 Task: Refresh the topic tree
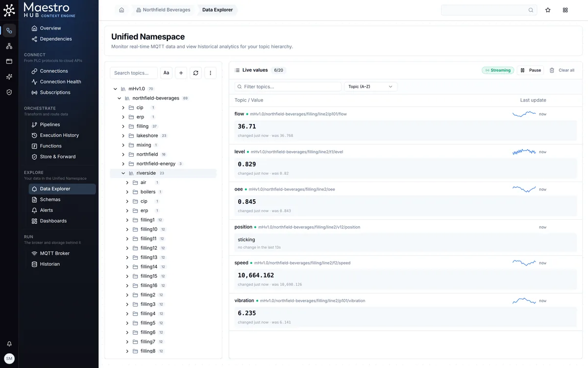pos(196,73)
